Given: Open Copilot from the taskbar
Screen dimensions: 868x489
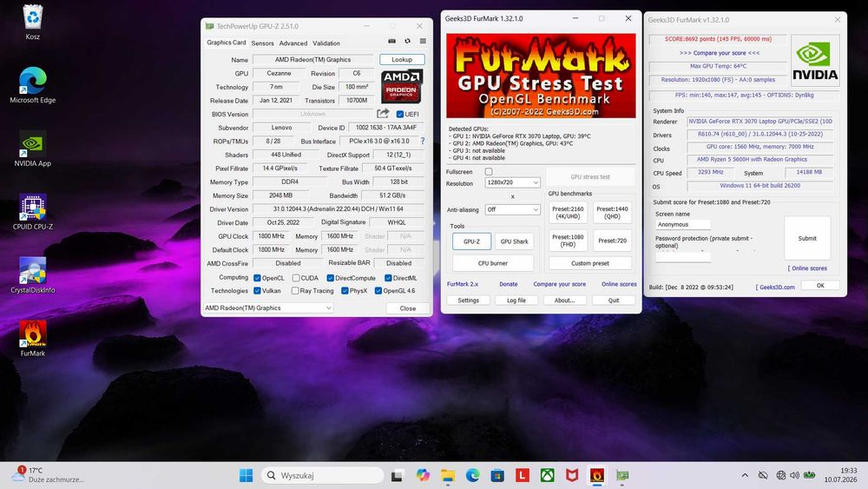Looking at the screenshot, I should [423, 475].
